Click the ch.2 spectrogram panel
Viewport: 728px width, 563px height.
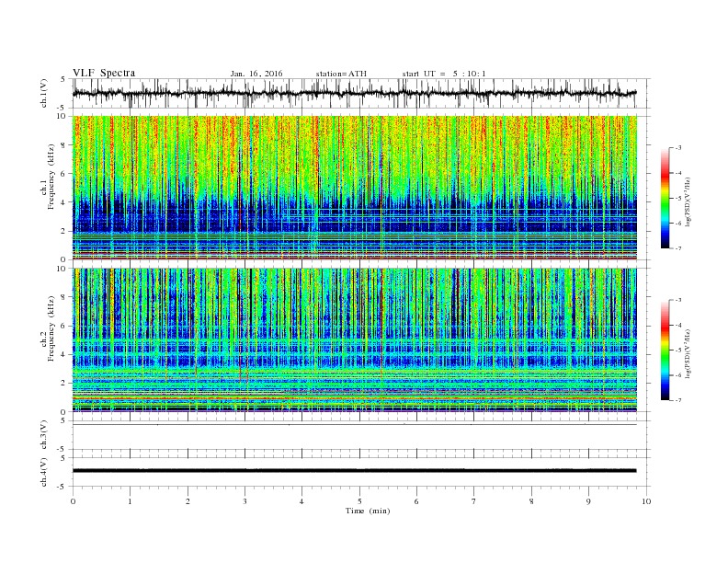[355, 339]
